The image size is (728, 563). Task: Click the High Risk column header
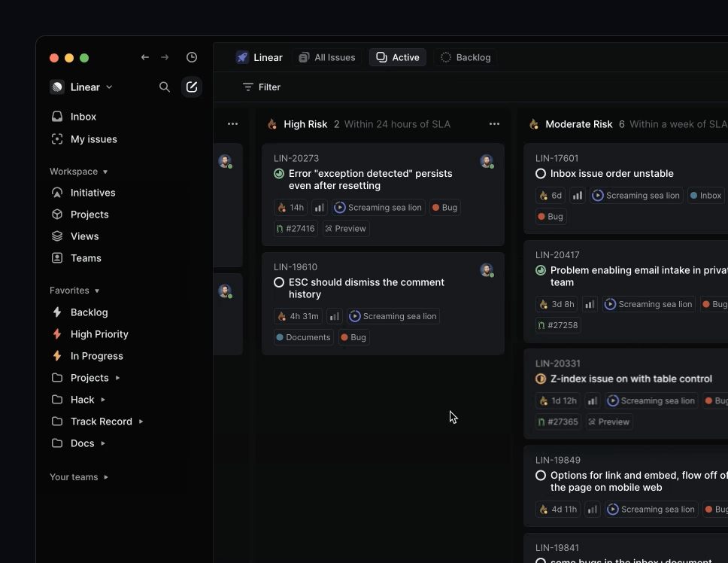pyautogui.click(x=305, y=124)
